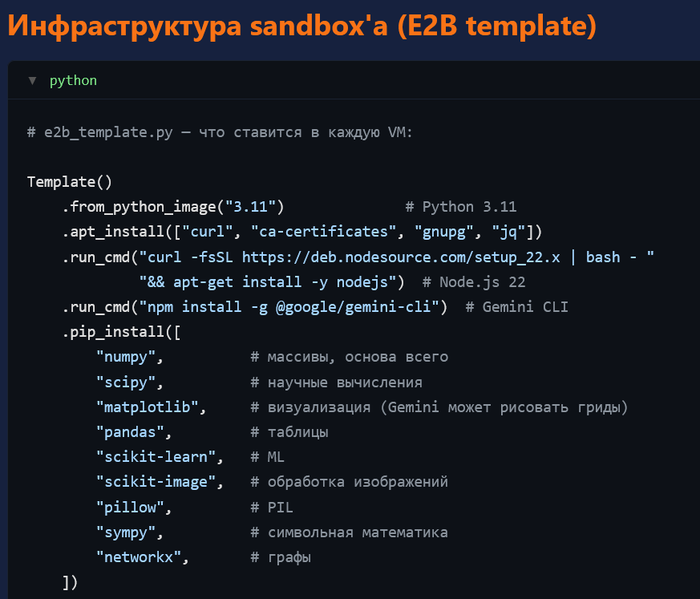Viewport: 700px width, 599px height.
Task: Click the nodesource setup URL
Action: (401, 257)
